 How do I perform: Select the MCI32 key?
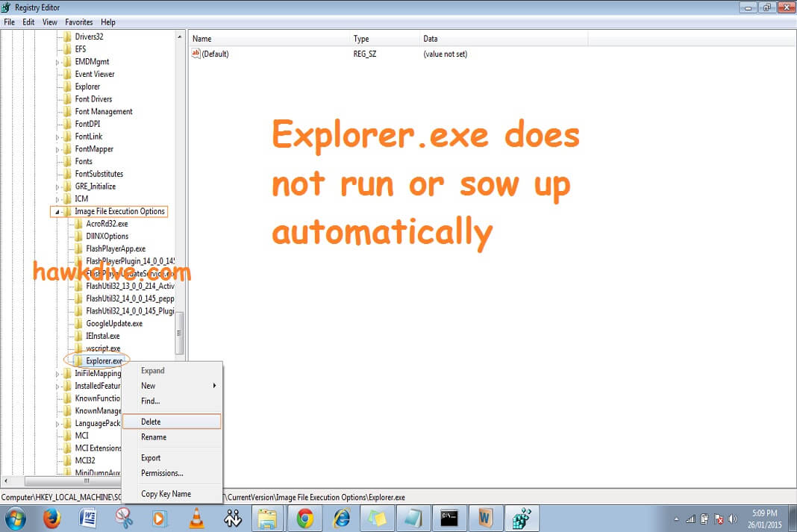coord(85,460)
